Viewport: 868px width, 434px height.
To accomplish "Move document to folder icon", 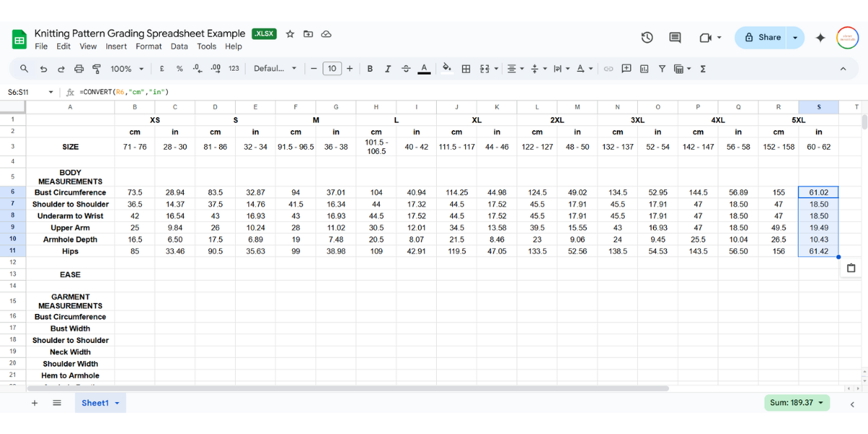I will click(308, 34).
